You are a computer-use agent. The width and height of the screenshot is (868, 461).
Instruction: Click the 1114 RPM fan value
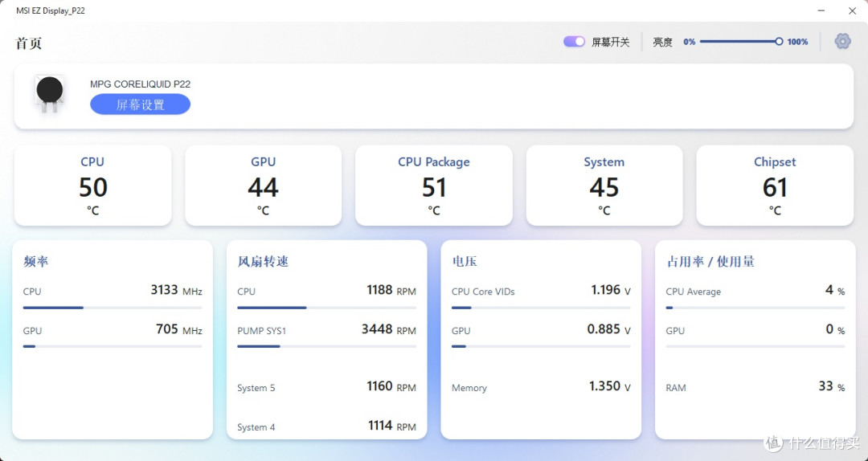pyautogui.click(x=392, y=426)
